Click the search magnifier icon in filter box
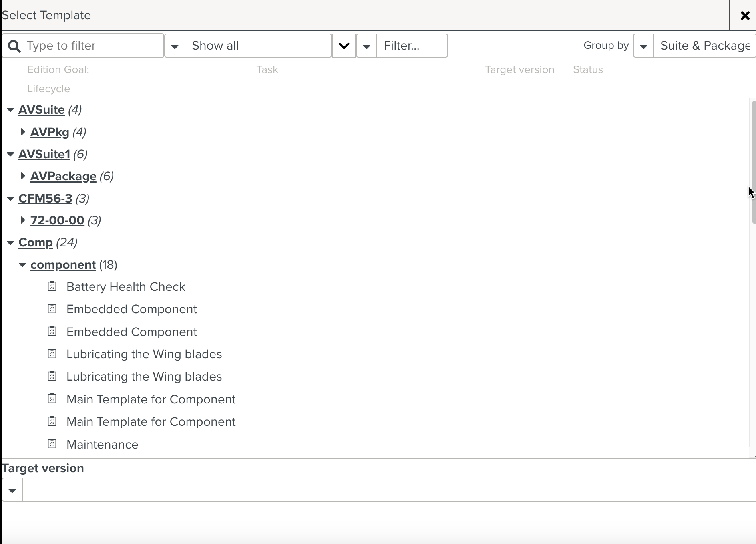Image resolution: width=756 pixels, height=544 pixels. (x=14, y=46)
